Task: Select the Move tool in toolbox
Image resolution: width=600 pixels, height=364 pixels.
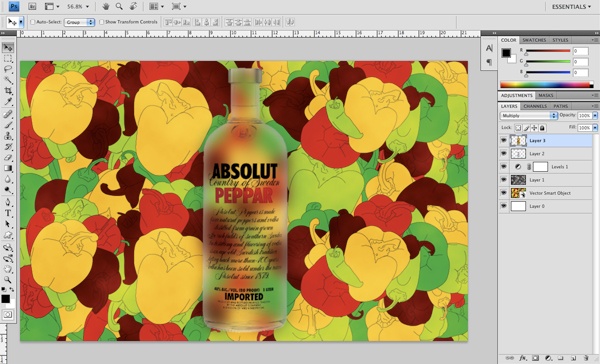Action: 8,47
